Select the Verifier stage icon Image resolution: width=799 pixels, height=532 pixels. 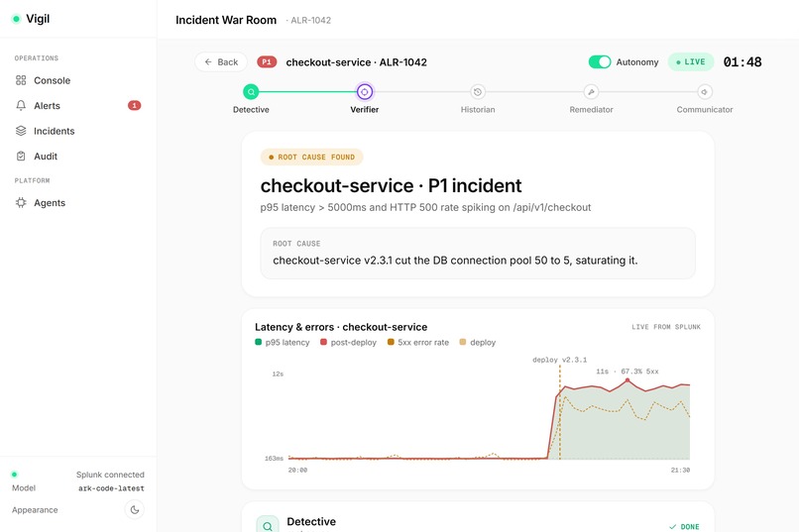click(365, 92)
